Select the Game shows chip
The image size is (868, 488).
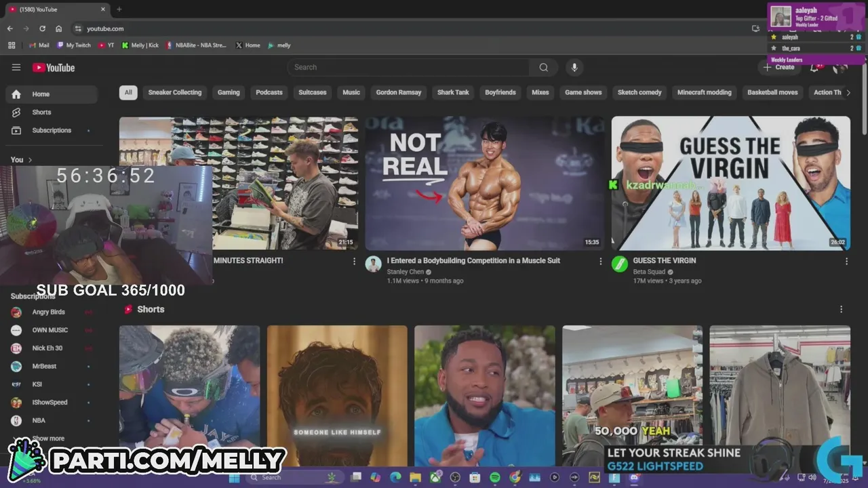click(583, 92)
